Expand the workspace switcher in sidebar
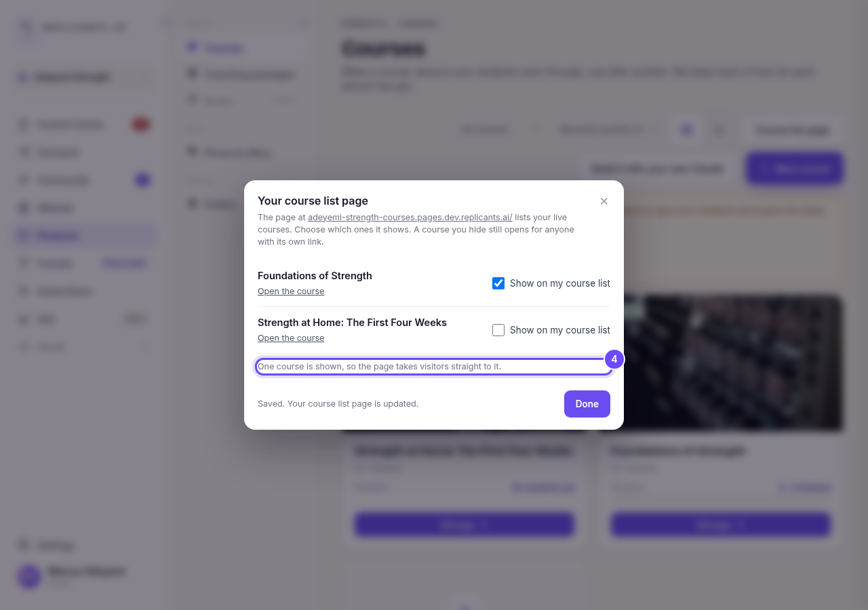868x610 pixels. coord(84,77)
